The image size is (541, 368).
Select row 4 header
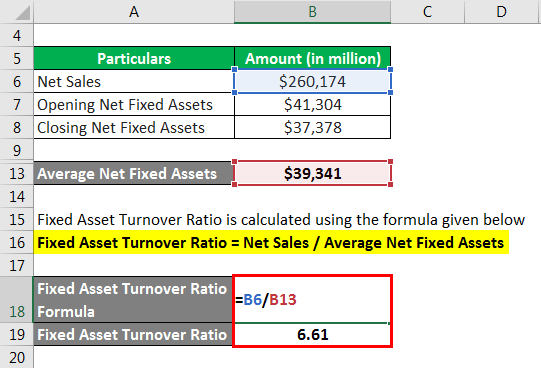[17, 36]
